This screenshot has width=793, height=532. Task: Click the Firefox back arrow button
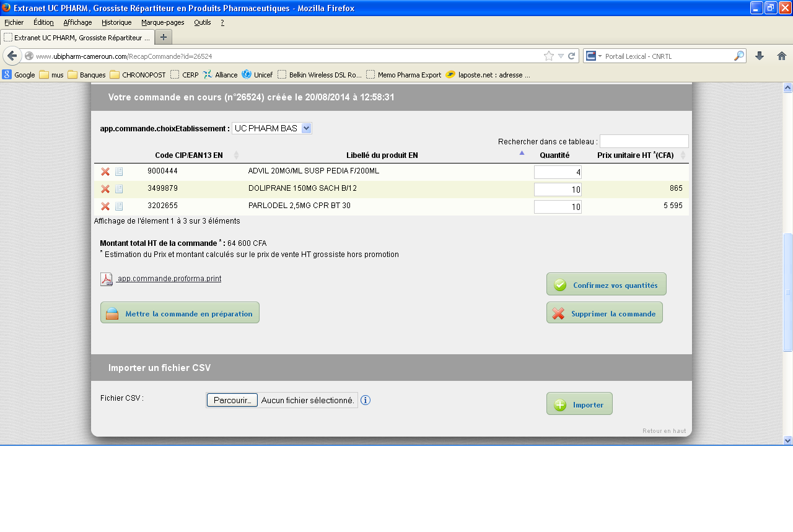click(12, 56)
